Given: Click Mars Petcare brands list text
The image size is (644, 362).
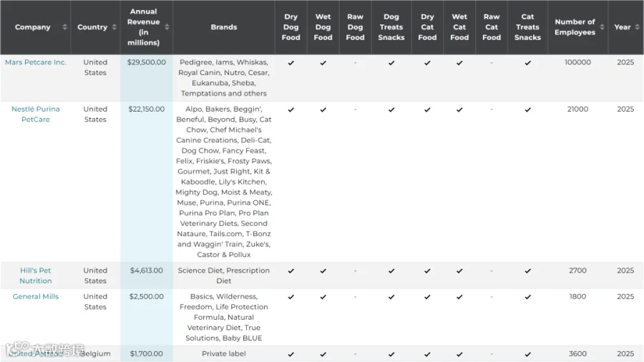Looking at the screenshot, I should point(224,78).
